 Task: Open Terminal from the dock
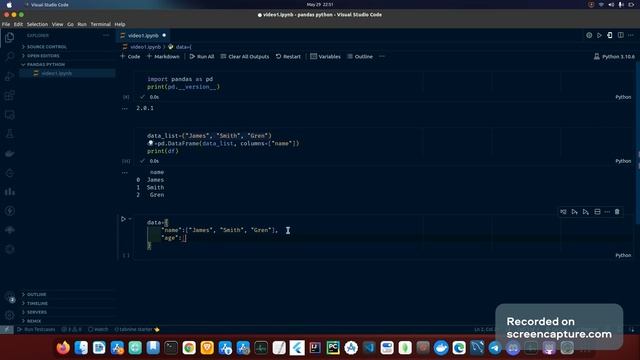[171, 348]
